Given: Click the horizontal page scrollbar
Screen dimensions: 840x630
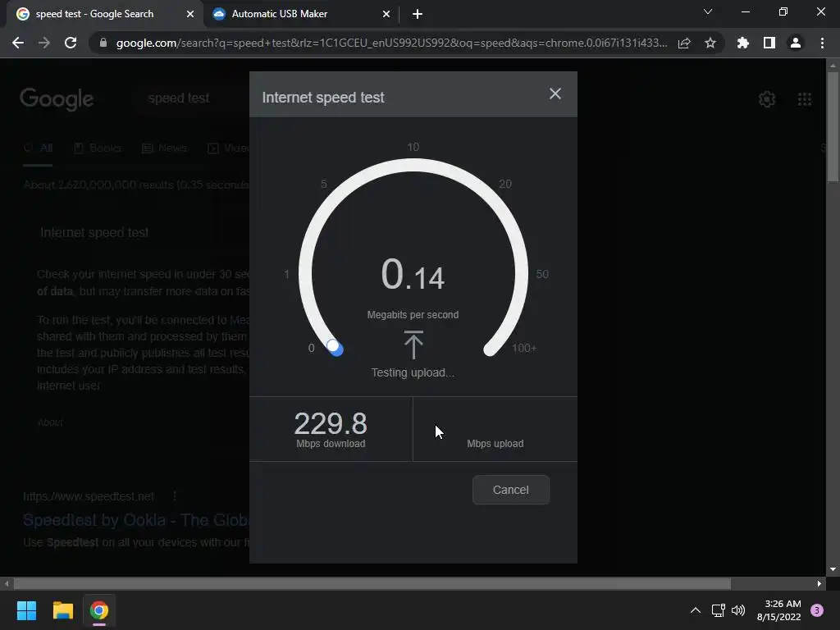Looking at the screenshot, I should pos(372,583).
